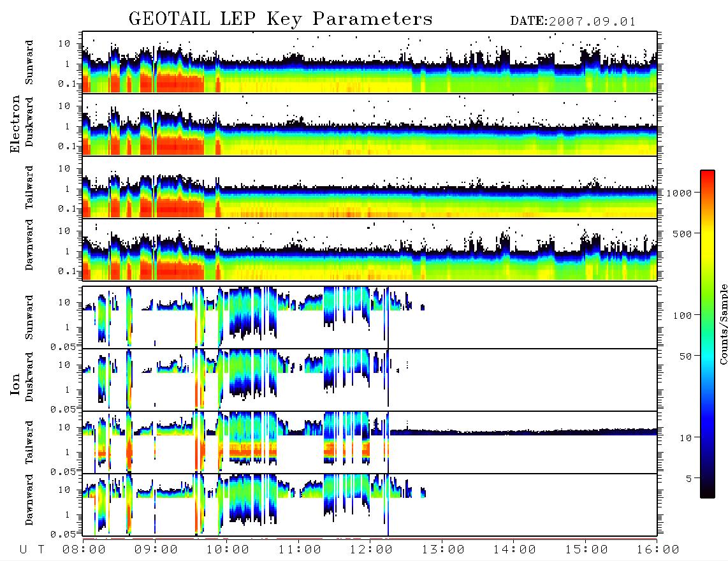Click the Ion Dawnward spectrogram panel
The image size is (728, 561).
click(x=370, y=505)
